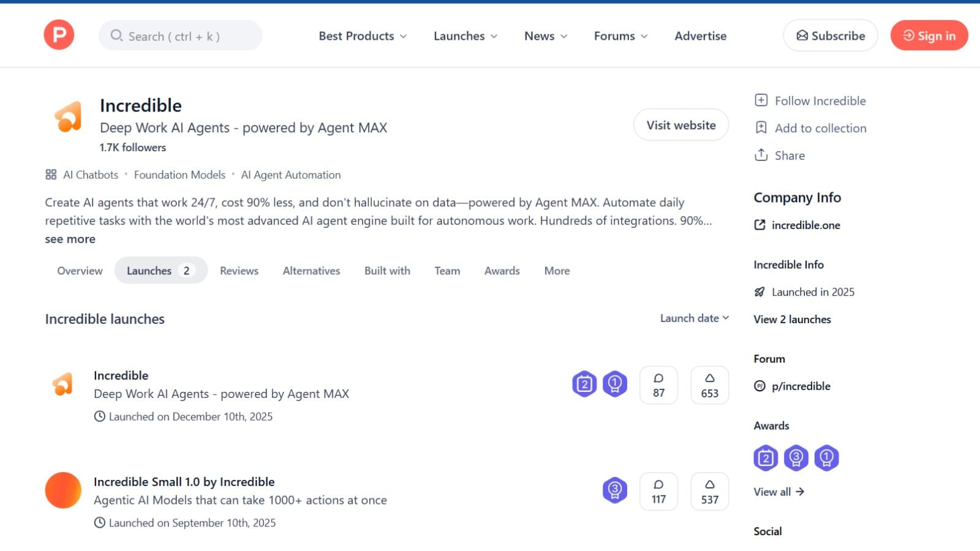This screenshot has height=551, width=980.
Task: Open the Launch date sort dropdown
Action: 695,318
